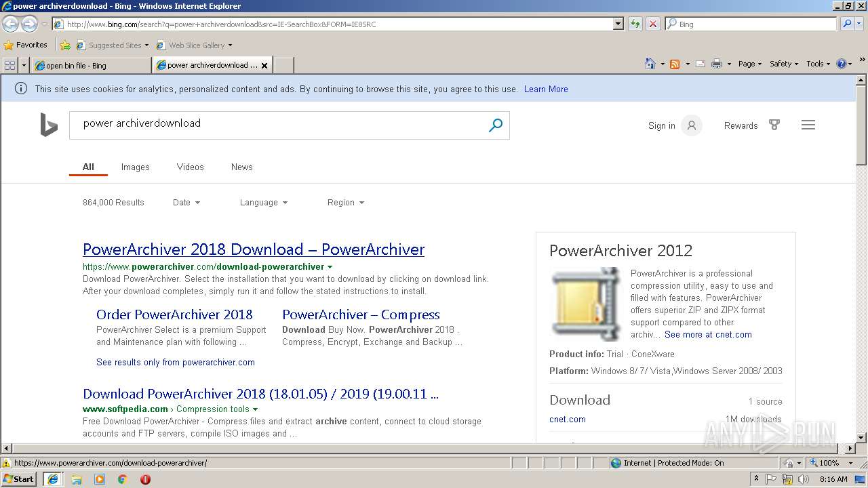Screen dimensions: 868x488
Task: Open 'PowerArchiver – Compress' link
Action: [361, 314]
